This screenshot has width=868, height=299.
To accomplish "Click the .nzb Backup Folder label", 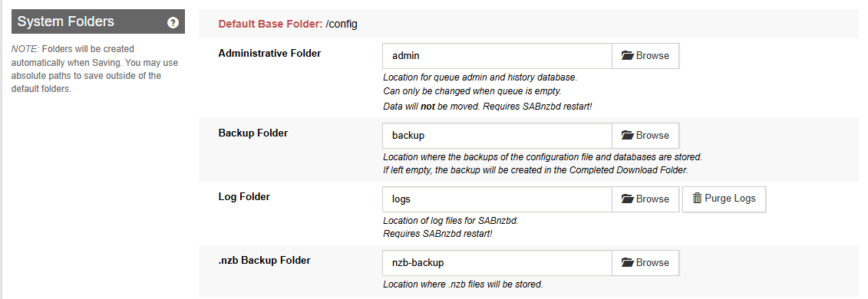I will pos(265,261).
